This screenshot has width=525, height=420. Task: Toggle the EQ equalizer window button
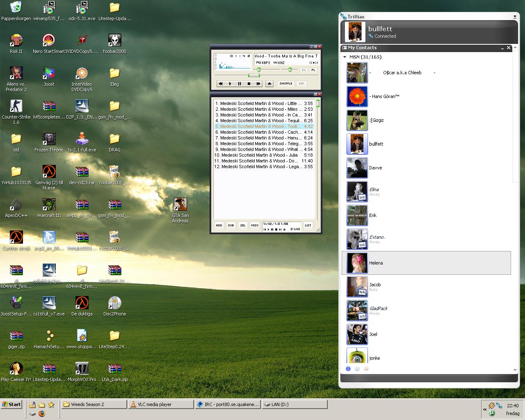tap(304, 70)
